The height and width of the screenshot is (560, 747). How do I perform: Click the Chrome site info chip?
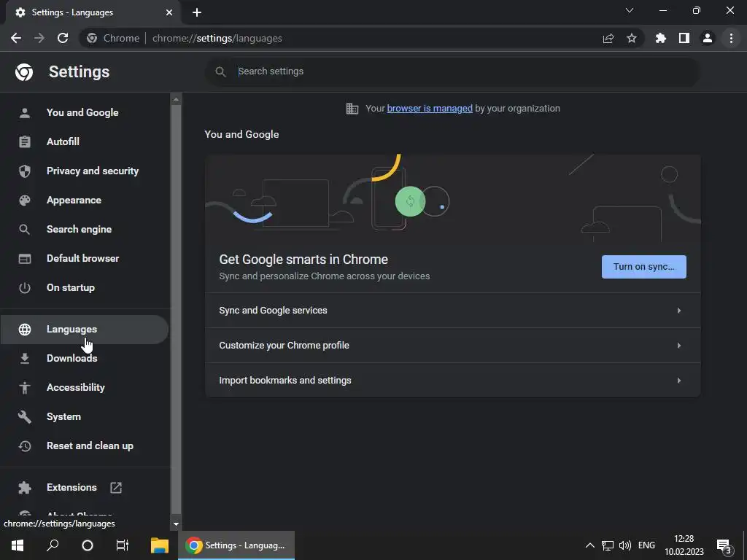tap(113, 38)
